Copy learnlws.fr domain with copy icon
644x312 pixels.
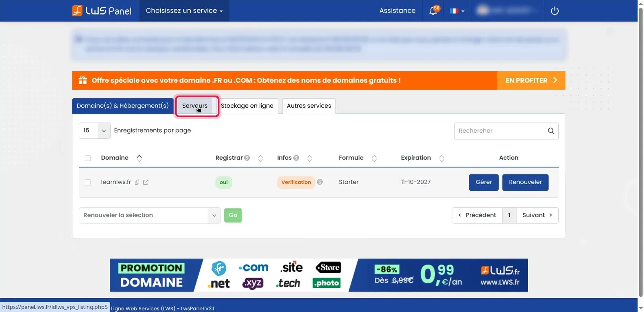click(x=137, y=182)
